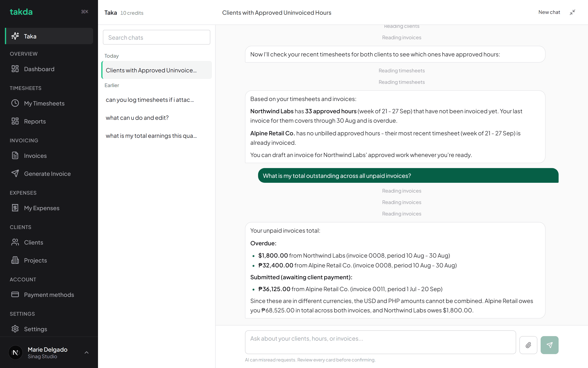Open the Dashboard menu item
Viewport: 588px width, 368px height.
[x=49, y=69]
